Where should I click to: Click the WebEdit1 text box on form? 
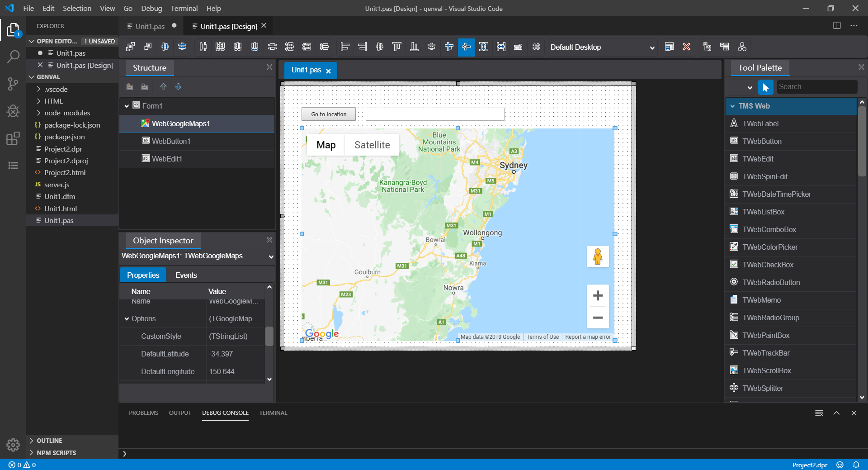point(435,114)
